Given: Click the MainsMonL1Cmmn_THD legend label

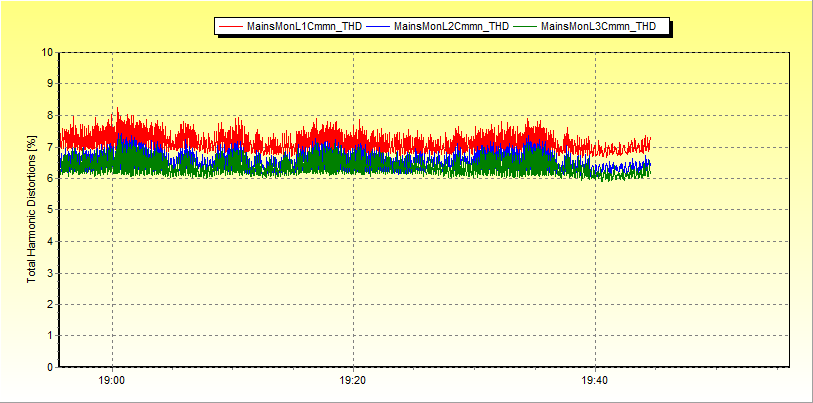Looking at the screenshot, I should tap(304, 27).
